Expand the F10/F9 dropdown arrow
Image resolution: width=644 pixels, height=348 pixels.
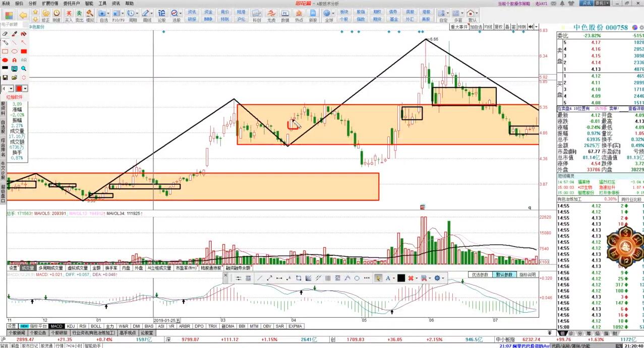click(x=123, y=13)
